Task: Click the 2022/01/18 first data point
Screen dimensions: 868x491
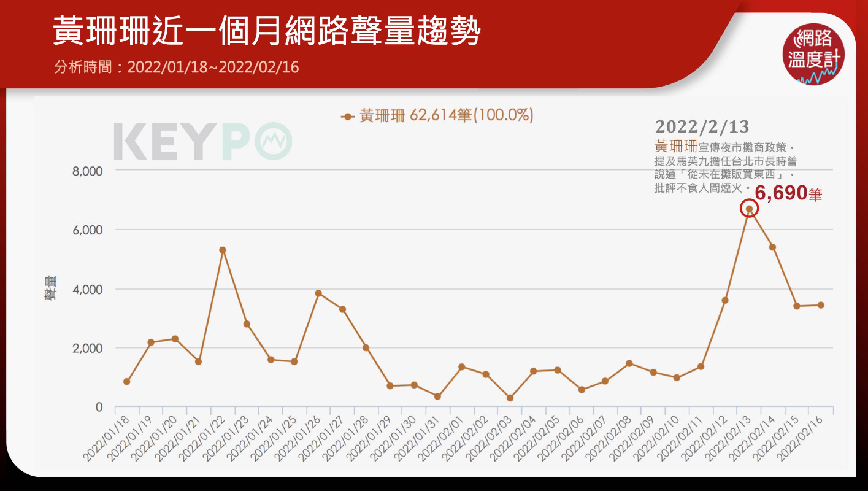Action: pyautogui.click(x=127, y=381)
